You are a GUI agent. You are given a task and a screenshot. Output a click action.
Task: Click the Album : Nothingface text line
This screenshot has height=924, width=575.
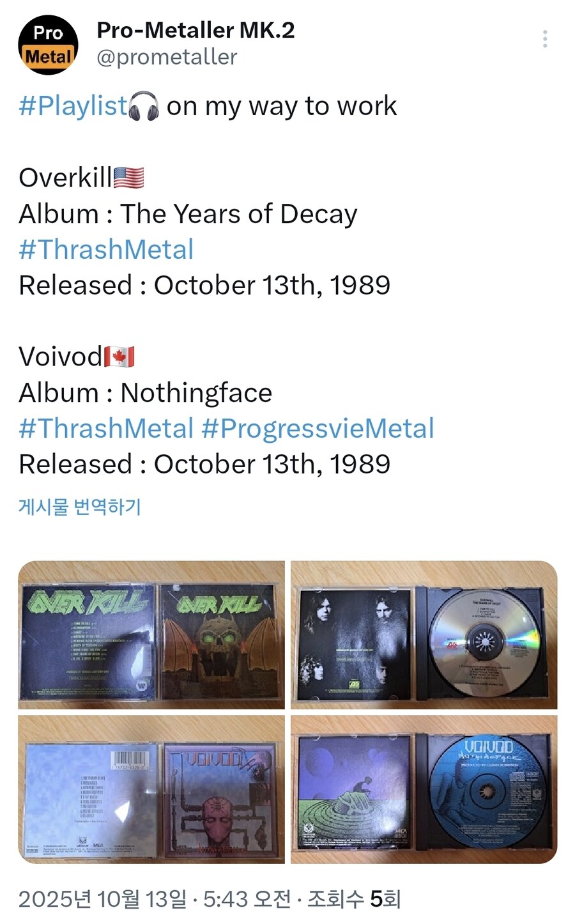tap(146, 392)
